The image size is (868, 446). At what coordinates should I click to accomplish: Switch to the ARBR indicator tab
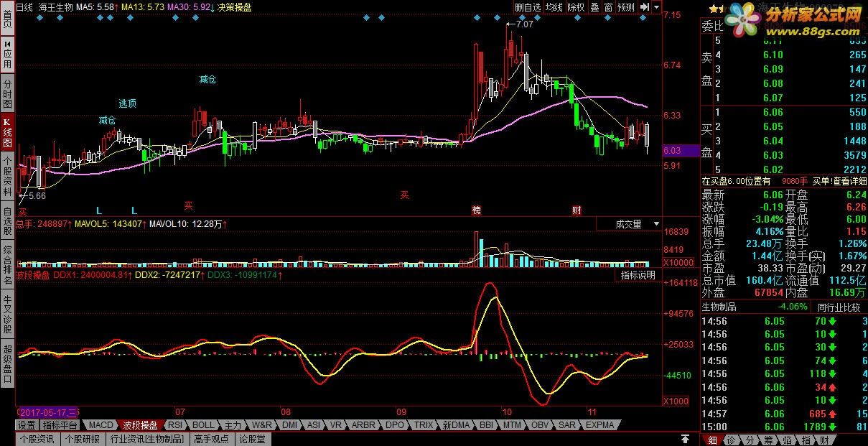pyautogui.click(x=363, y=425)
